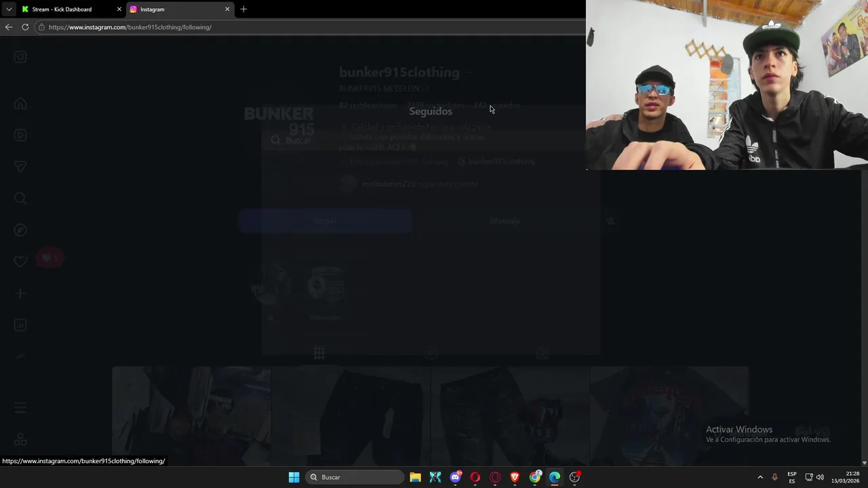Expand the browser tab list dropdown
The image size is (868, 488).
point(8,9)
